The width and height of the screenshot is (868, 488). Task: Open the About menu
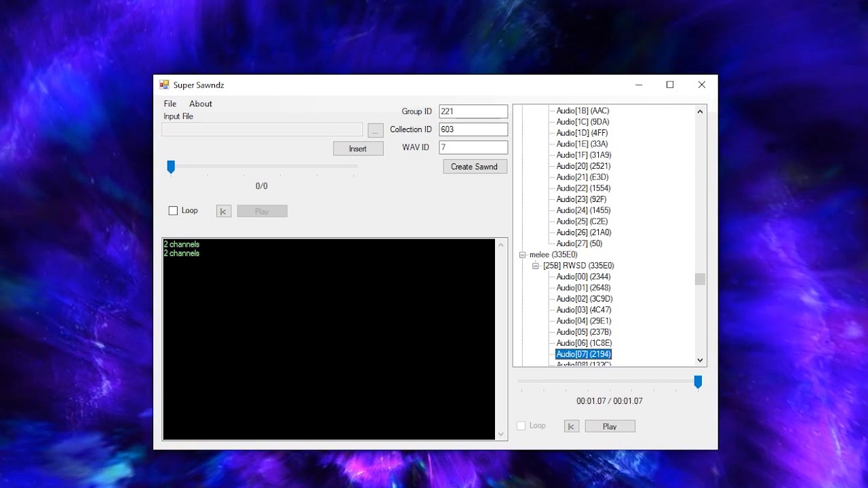(201, 104)
